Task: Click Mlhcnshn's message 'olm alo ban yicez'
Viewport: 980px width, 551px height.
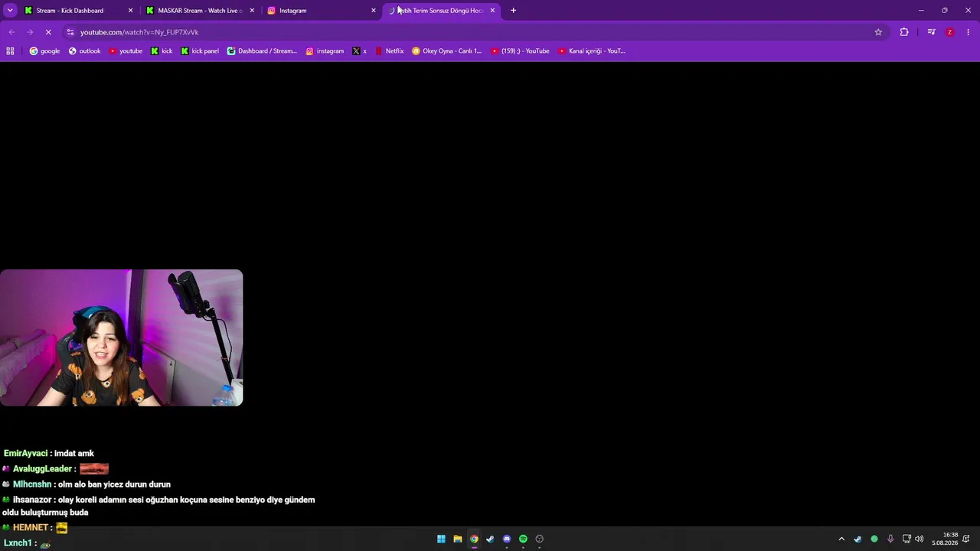Action: coord(114,484)
